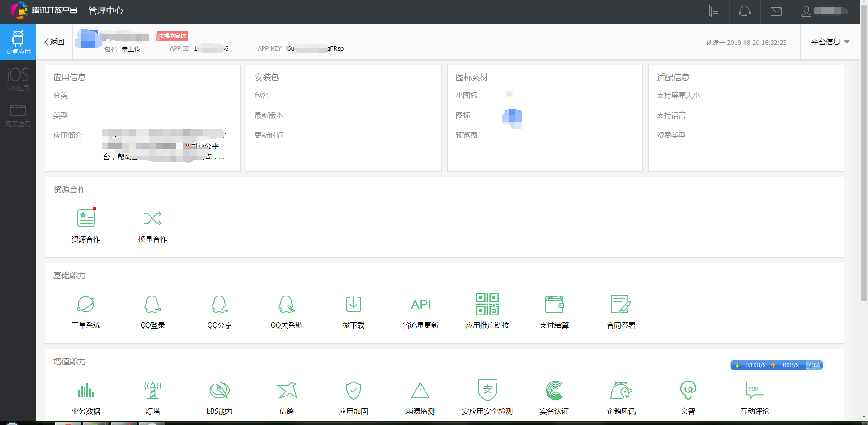Image resolution: width=868 pixels, height=425 pixels.
Task: Open the 信鸽 push service icon
Action: pyautogui.click(x=287, y=390)
